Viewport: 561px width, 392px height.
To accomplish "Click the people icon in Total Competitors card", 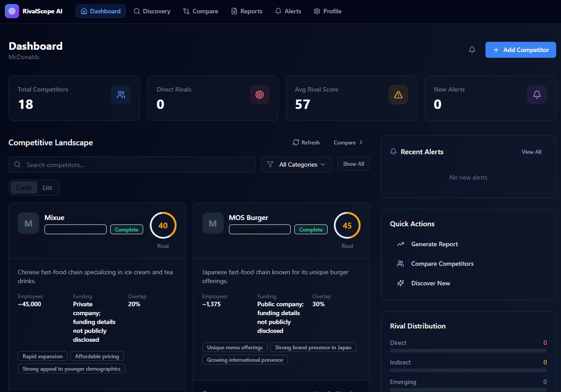I will coord(121,95).
